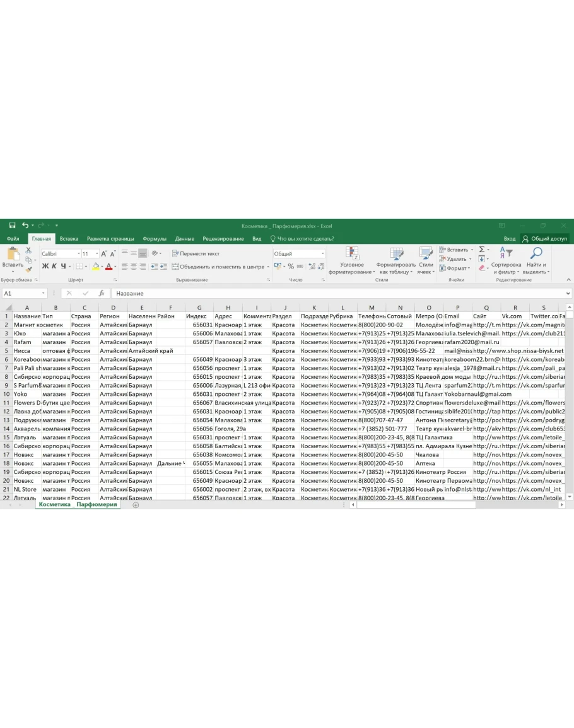Apply yellow fill color to the cell
Viewport: 574px width, 728px height.
[x=96, y=267]
